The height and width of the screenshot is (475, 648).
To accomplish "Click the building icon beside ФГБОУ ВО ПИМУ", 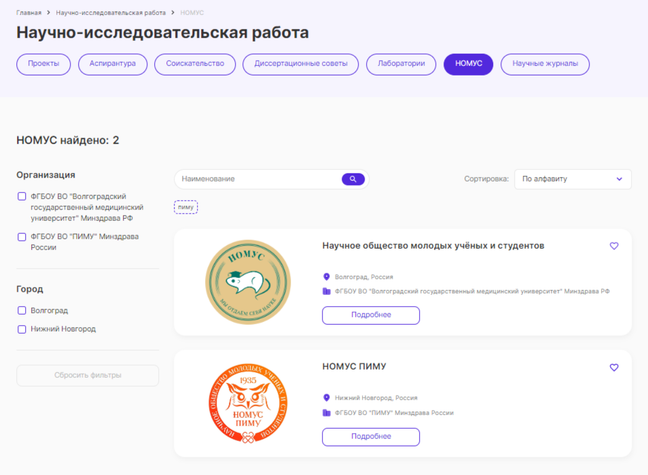I will coord(326,413).
